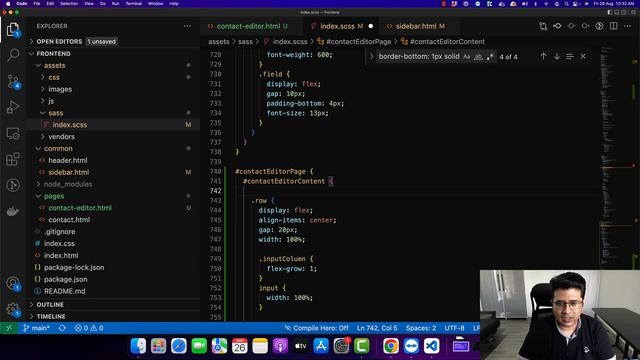640x360 pixels.
Task: Go to previous find match arrow
Action: (543, 56)
